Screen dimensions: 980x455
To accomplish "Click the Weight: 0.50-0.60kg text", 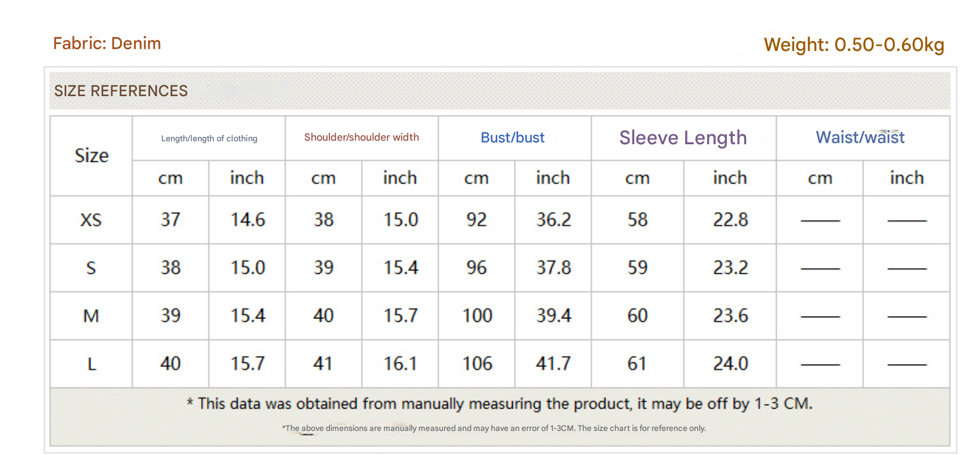I will click(853, 45).
